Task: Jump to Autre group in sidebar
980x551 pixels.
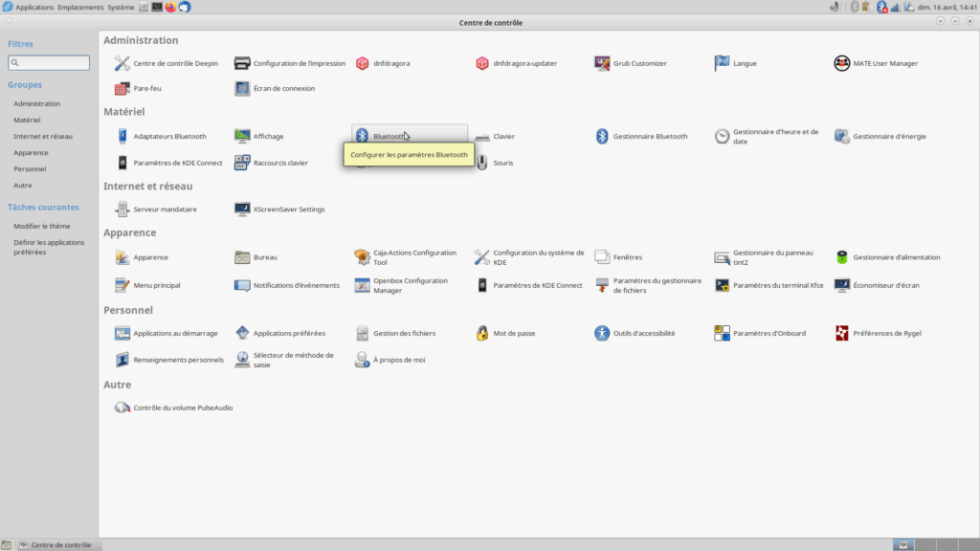Action: click(x=23, y=185)
